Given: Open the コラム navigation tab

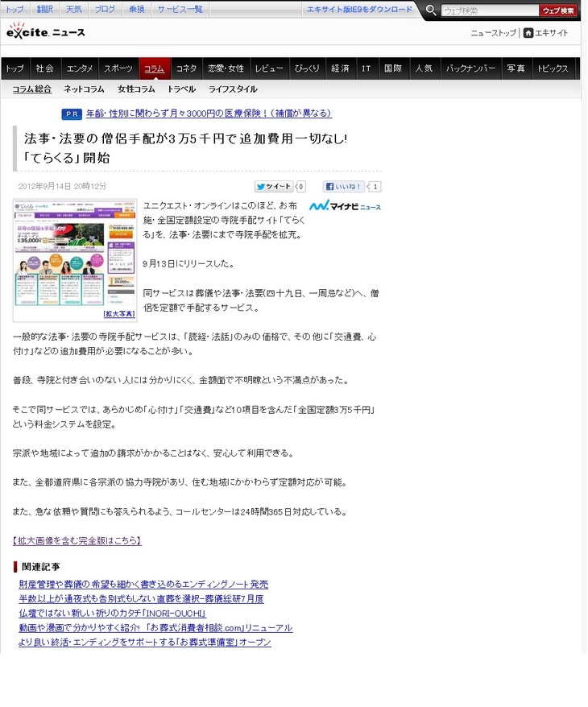Looking at the screenshot, I should [x=154, y=68].
